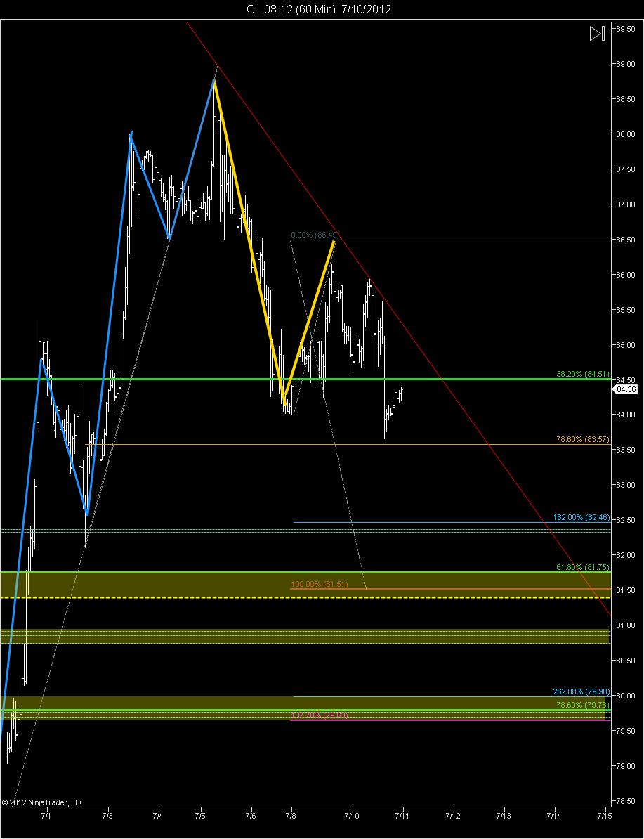This screenshot has width=644, height=839.
Task: Click the 7/11 date axis label
Action: 402,815
